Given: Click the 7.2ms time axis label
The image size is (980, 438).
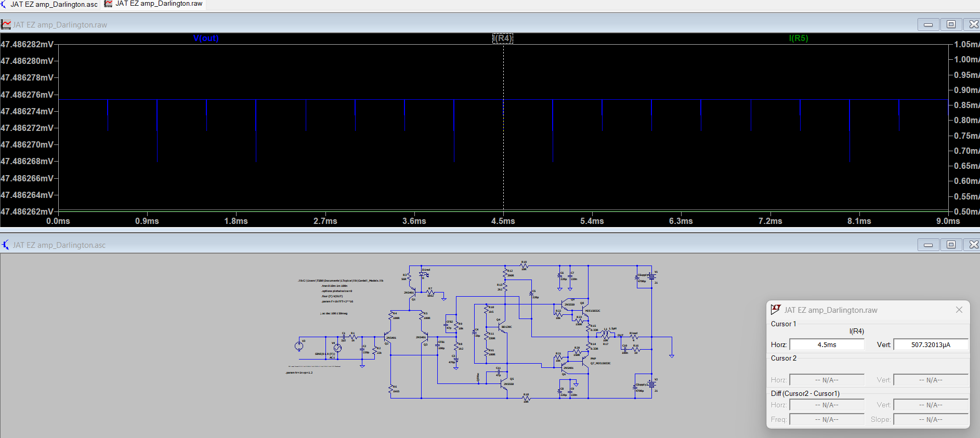Looking at the screenshot, I should pyautogui.click(x=770, y=221).
